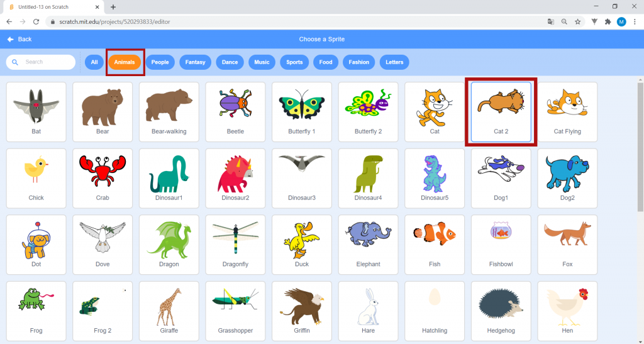644x344 pixels.
Task: Select the Beetle sprite
Action: 235,112
